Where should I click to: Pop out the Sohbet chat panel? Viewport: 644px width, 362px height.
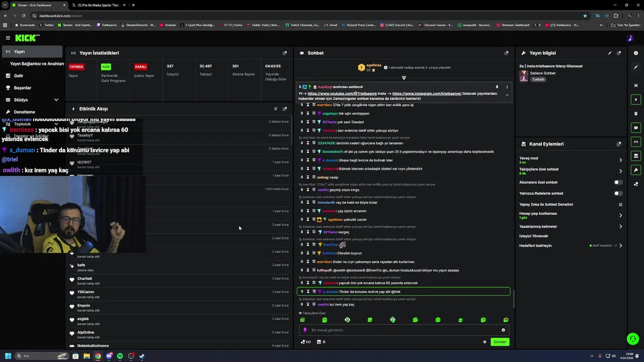pyautogui.click(x=506, y=53)
